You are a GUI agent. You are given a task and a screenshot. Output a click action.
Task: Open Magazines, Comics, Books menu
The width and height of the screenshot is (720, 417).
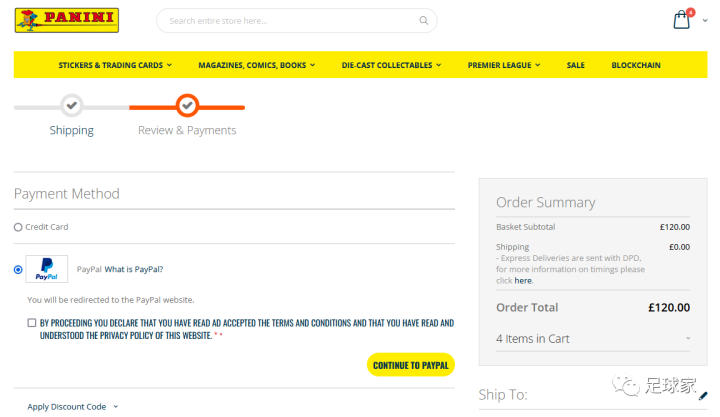(256, 65)
